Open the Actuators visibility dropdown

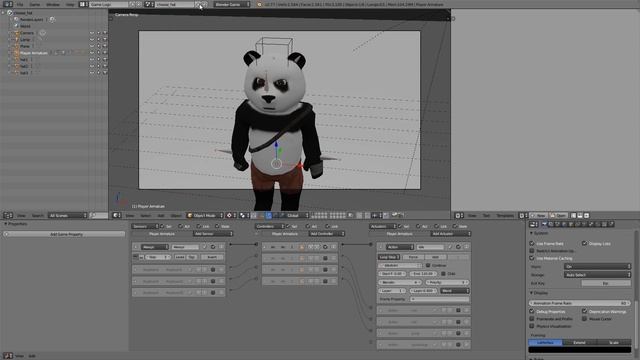point(383,226)
